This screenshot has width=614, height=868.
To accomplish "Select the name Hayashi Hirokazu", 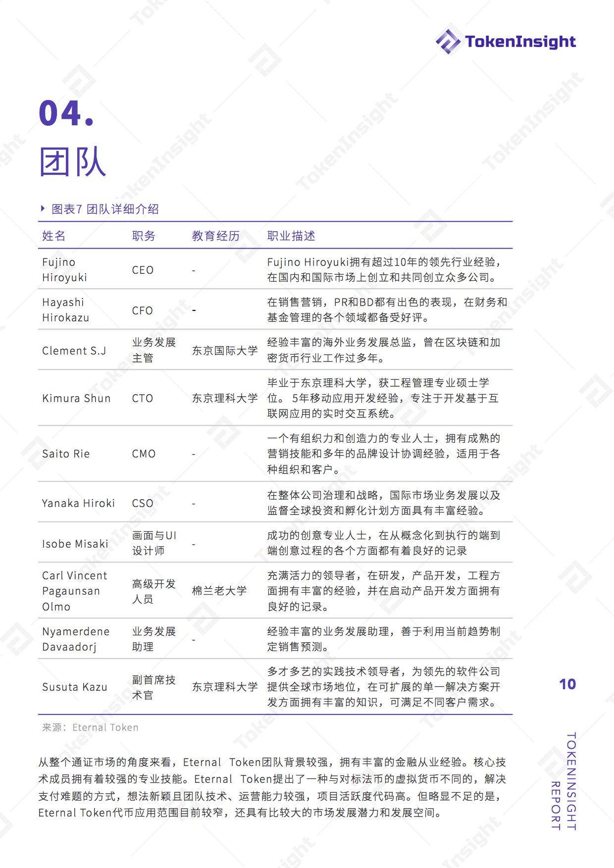I will (66, 310).
